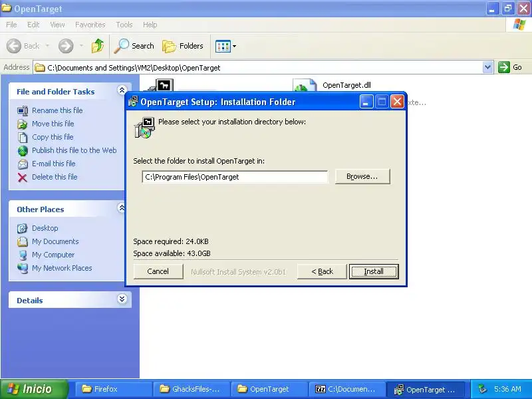Image resolution: width=532 pixels, height=399 pixels.
Task: Click the Go button beside address bar
Action: [x=510, y=67]
